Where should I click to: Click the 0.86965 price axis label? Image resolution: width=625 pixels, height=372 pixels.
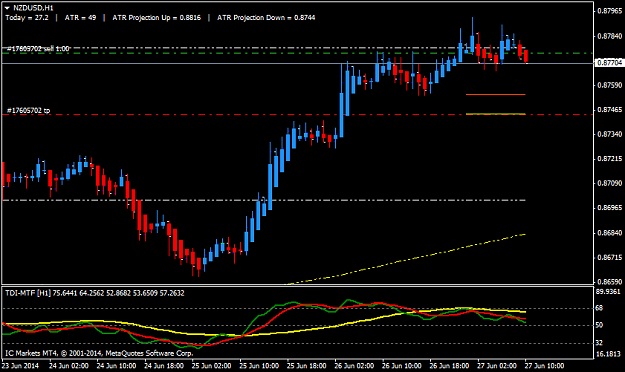coord(609,208)
